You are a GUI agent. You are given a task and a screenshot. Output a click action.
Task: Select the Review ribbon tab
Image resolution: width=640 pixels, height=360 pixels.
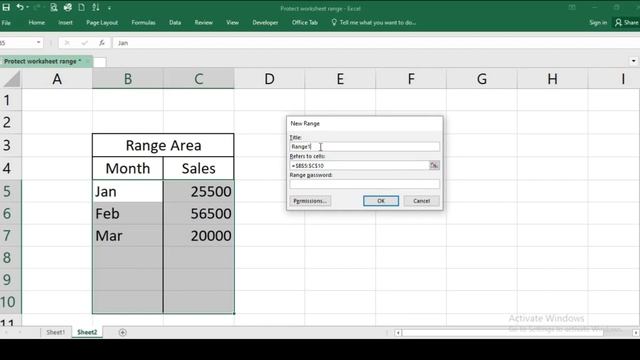203,23
